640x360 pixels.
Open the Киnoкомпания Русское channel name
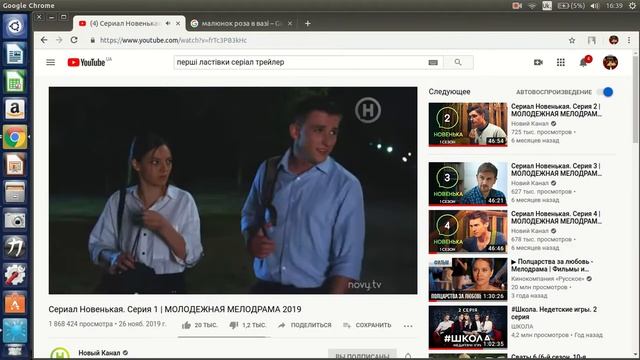point(547,279)
